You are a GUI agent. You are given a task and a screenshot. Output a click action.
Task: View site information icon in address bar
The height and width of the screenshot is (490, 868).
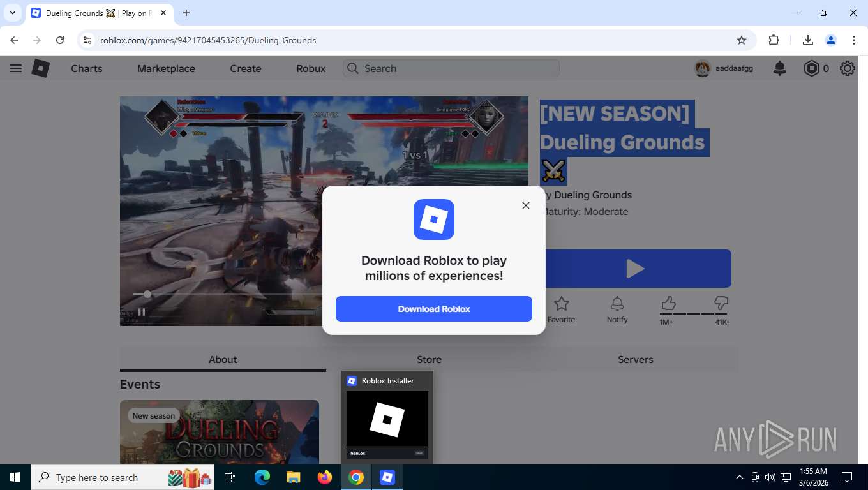[x=88, y=40]
